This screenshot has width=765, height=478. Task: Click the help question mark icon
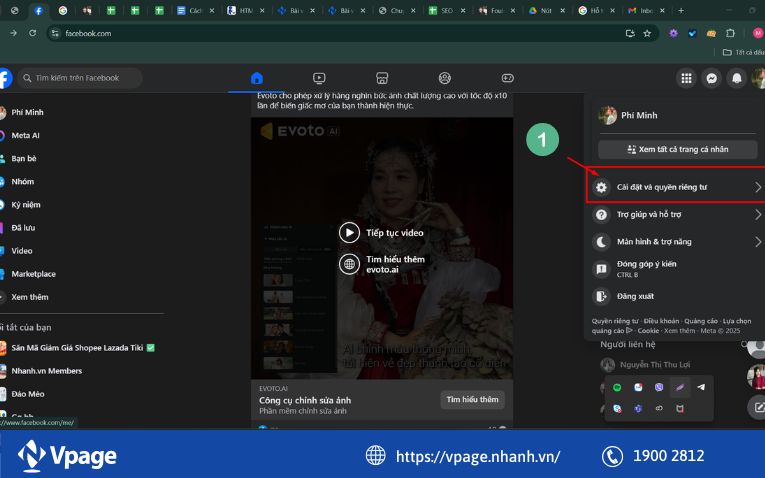pyautogui.click(x=602, y=215)
